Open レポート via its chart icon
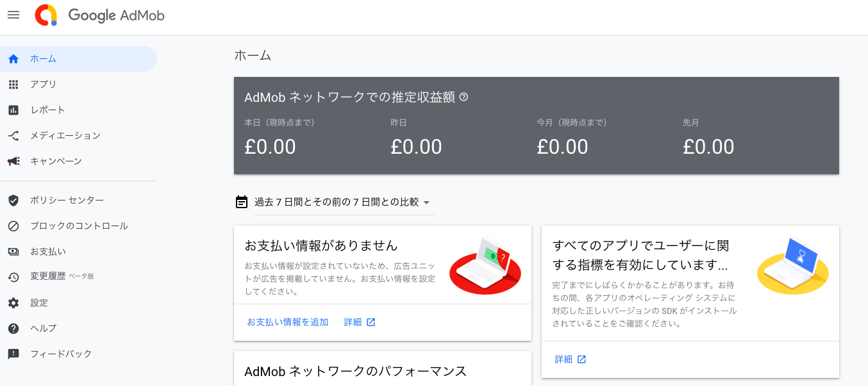 tap(13, 110)
